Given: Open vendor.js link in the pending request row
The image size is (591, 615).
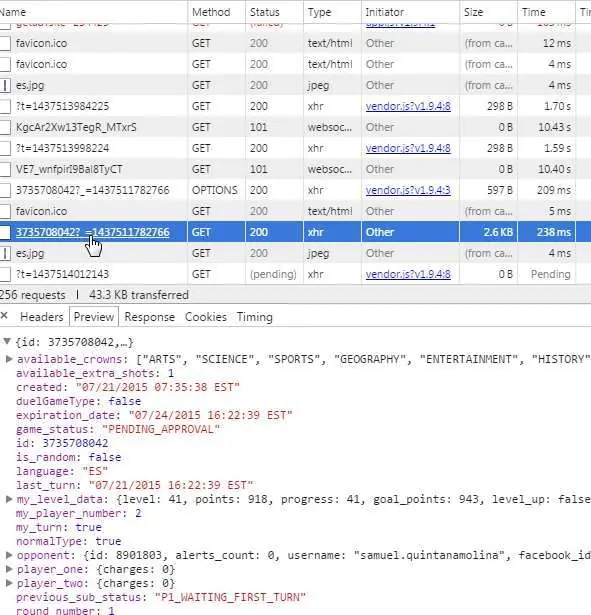Looking at the screenshot, I should click(408, 274).
